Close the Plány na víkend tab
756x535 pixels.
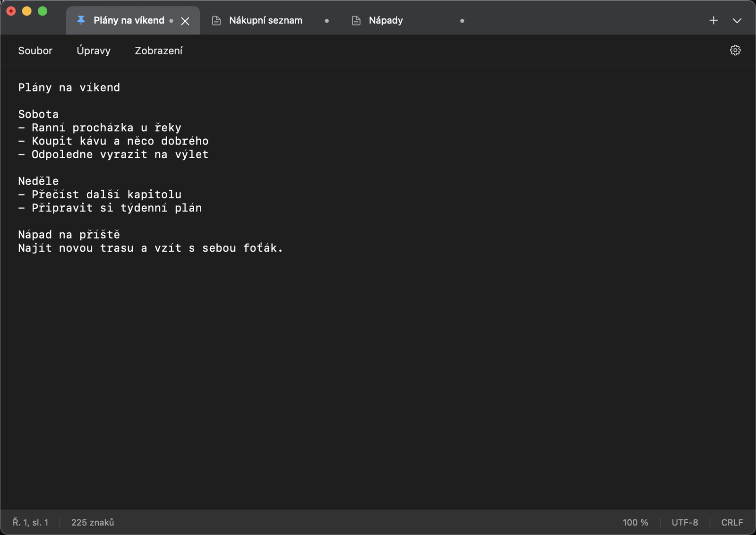coord(185,21)
